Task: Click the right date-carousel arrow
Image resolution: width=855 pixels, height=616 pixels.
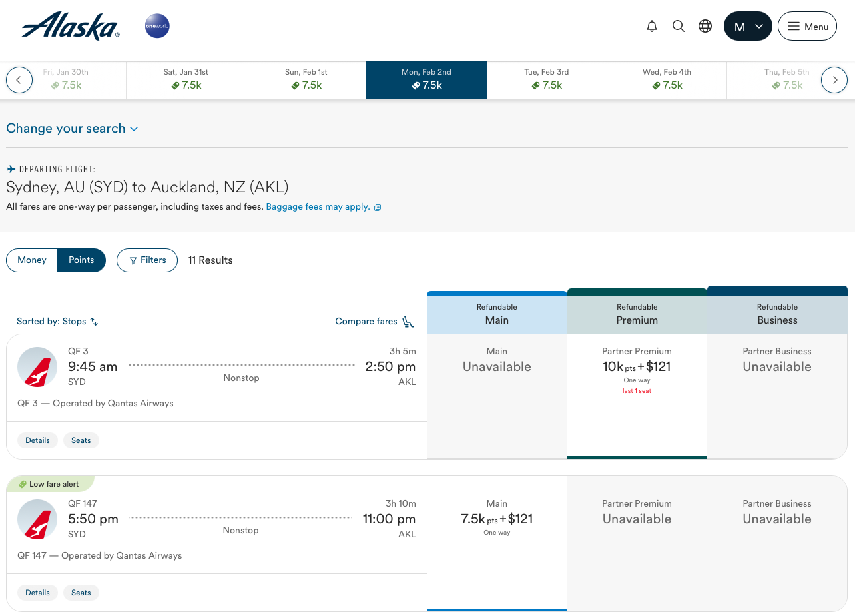Action: tap(834, 79)
